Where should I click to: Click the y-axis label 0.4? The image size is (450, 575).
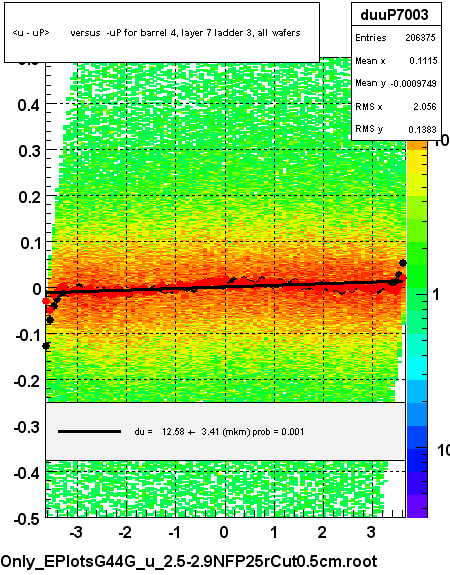29,106
